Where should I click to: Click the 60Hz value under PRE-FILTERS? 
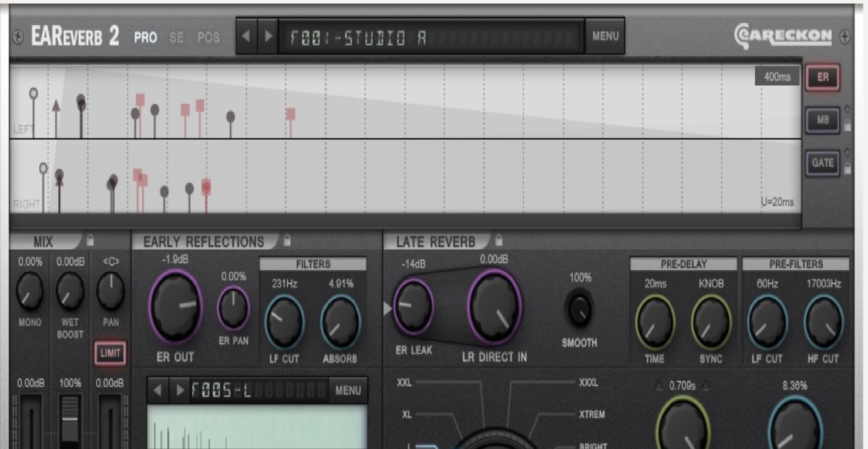[768, 284]
